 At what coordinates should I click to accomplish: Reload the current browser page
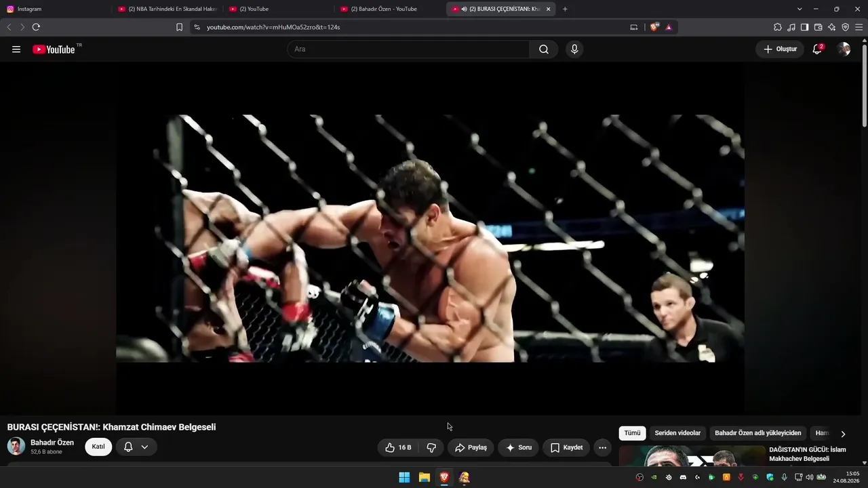click(36, 27)
